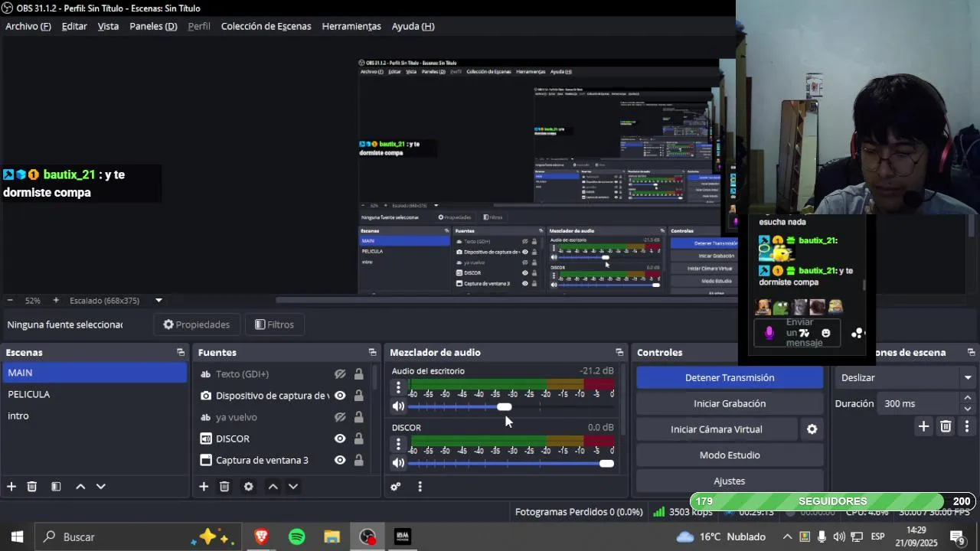The image size is (980, 551).
Task: Open Spotify from the taskbar
Action: pyautogui.click(x=297, y=537)
